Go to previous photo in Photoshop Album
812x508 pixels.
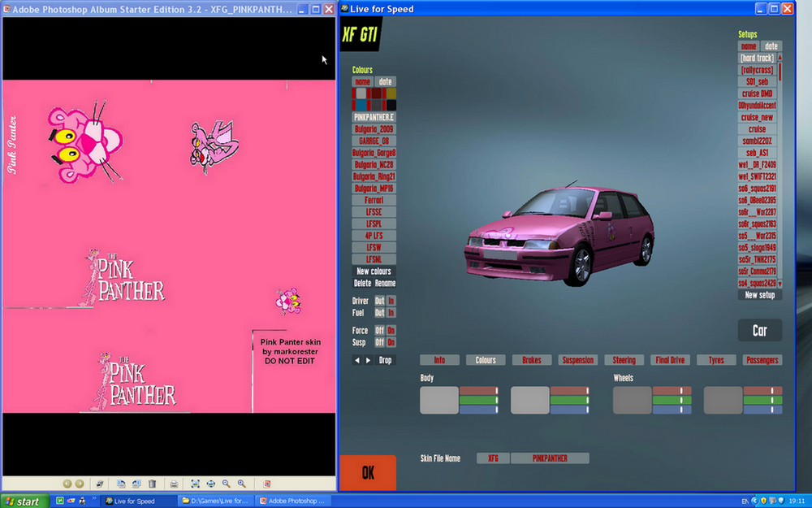[67, 484]
